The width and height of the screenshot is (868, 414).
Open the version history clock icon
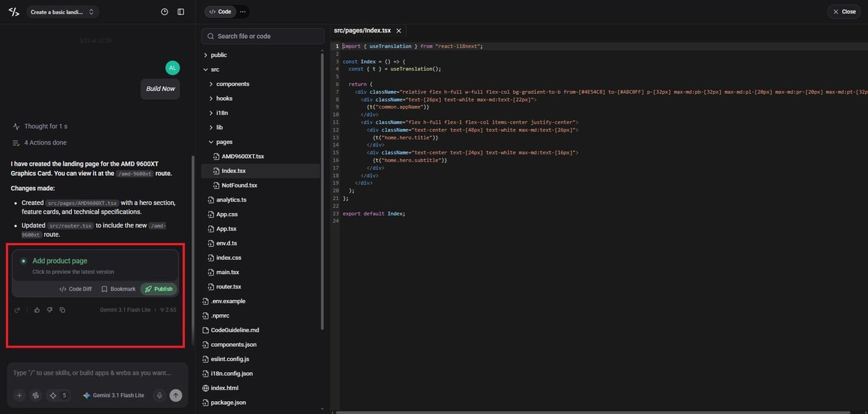165,12
